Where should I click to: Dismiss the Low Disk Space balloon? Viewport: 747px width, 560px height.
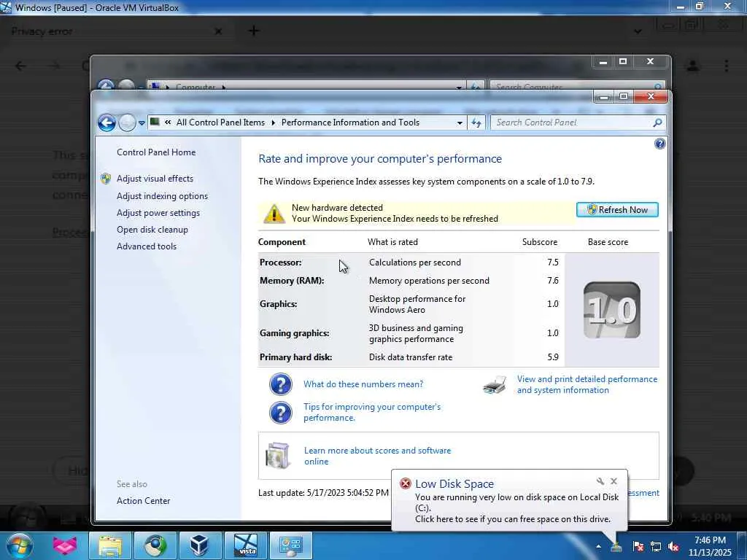[x=614, y=481]
